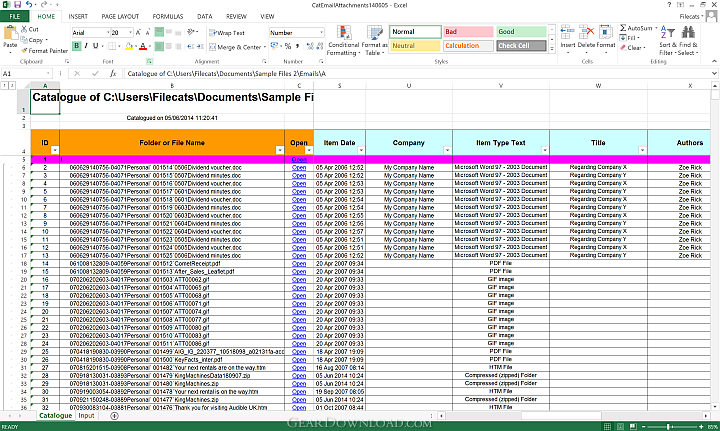Viewport: 720px width, 431px height.
Task: Open the Item Date filter dropdown
Action: 361,150
